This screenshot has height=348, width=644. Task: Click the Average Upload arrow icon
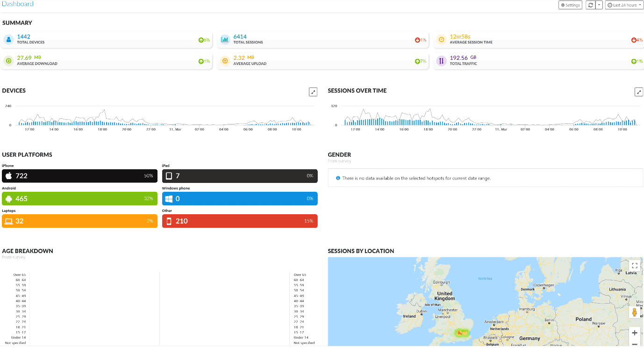click(225, 61)
